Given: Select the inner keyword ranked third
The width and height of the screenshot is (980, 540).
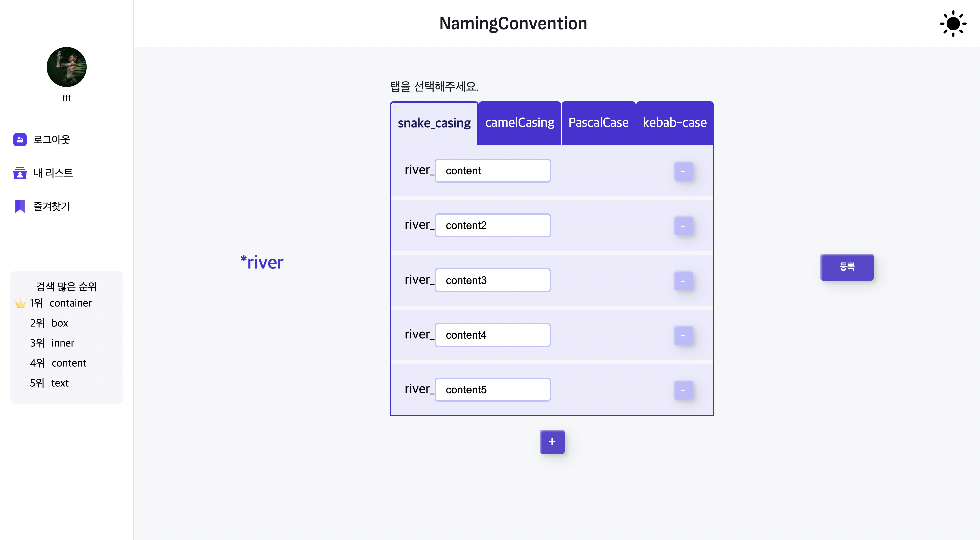Looking at the screenshot, I should pos(63,343).
